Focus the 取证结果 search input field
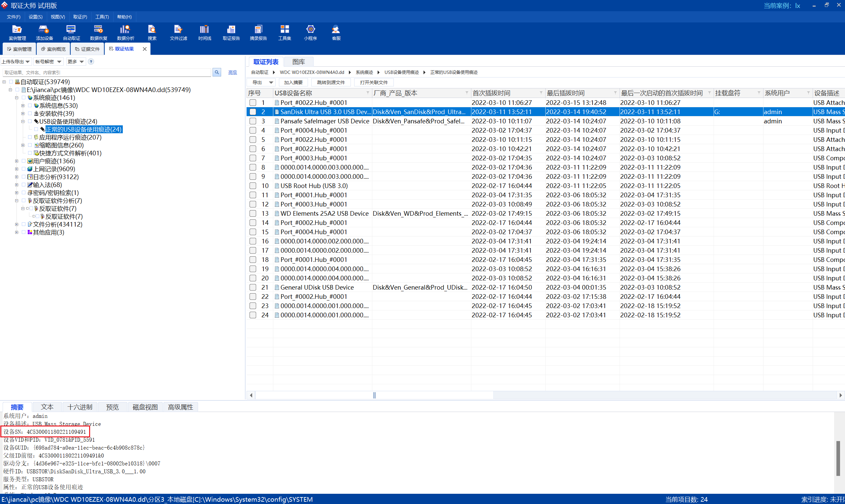Viewport: 845px width, 504px height. (107, 72)
